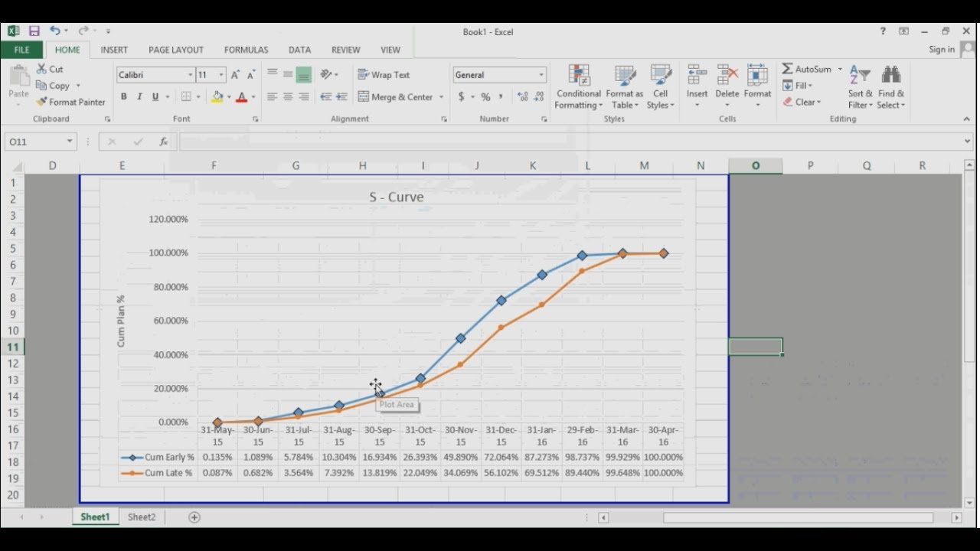Apply cell Borders icon
Image resolution: width=980 pixels, height=551 pixels.
pyautogui.click(x=186, y=97)
